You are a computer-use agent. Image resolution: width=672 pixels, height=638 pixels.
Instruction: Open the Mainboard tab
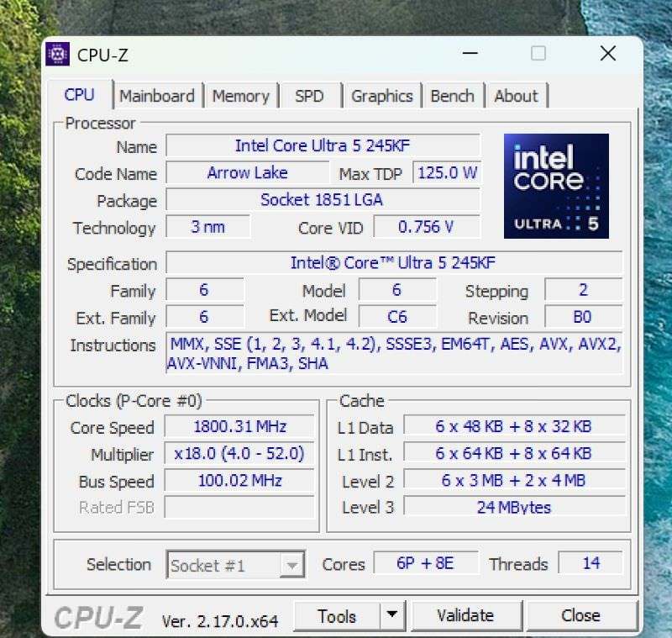(156, 96)
